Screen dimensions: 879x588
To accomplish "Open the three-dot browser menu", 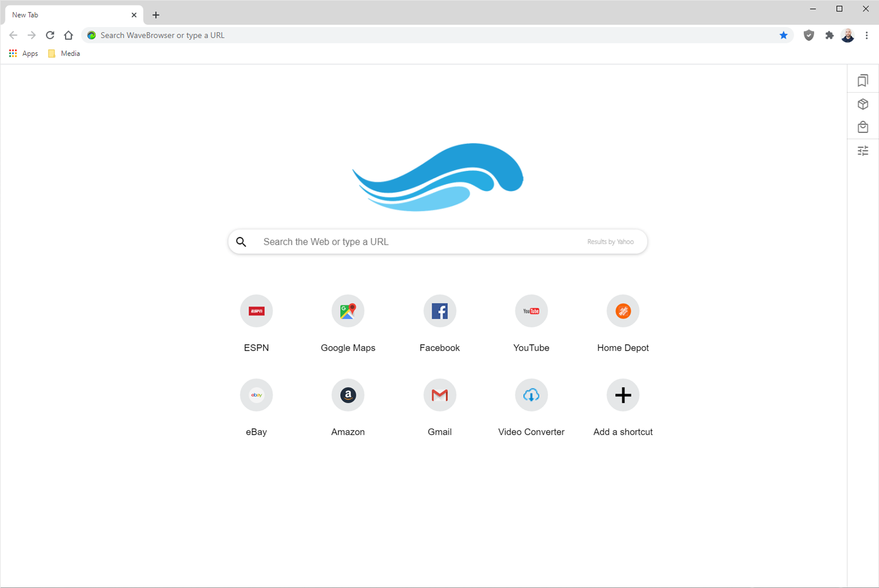I will pos(866,36).
